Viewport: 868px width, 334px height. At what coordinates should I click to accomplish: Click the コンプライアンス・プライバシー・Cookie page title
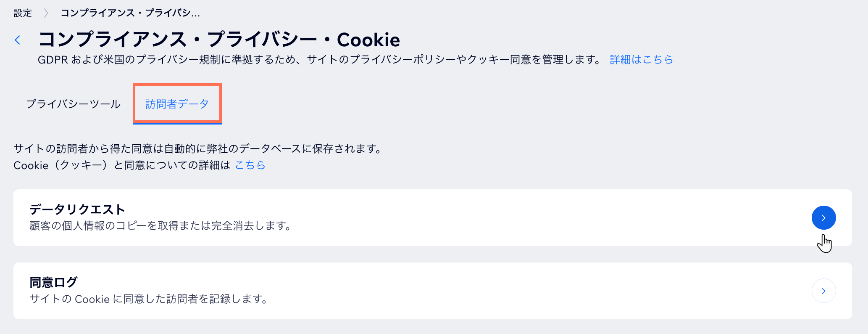(x=219, y=40)
